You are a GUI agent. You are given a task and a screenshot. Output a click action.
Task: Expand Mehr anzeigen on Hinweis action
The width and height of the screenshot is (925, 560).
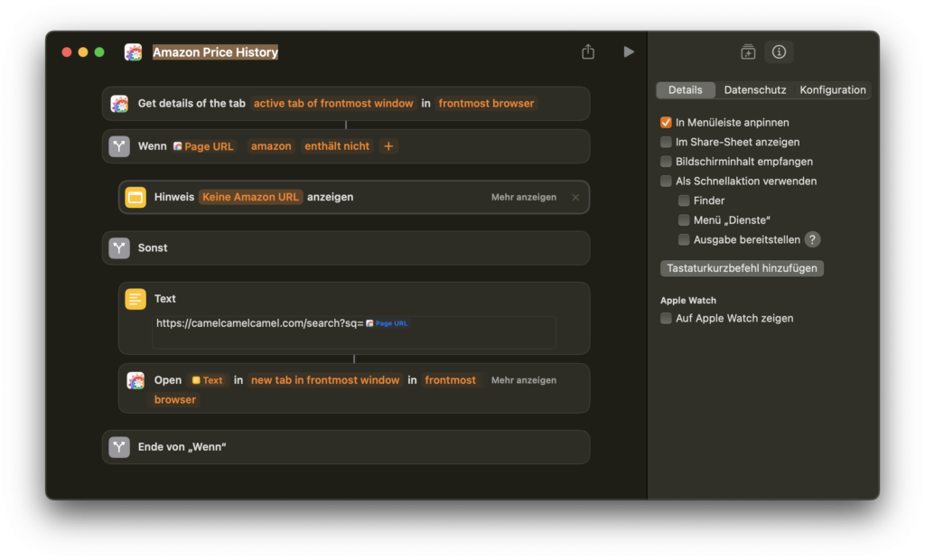coord(524,197)
